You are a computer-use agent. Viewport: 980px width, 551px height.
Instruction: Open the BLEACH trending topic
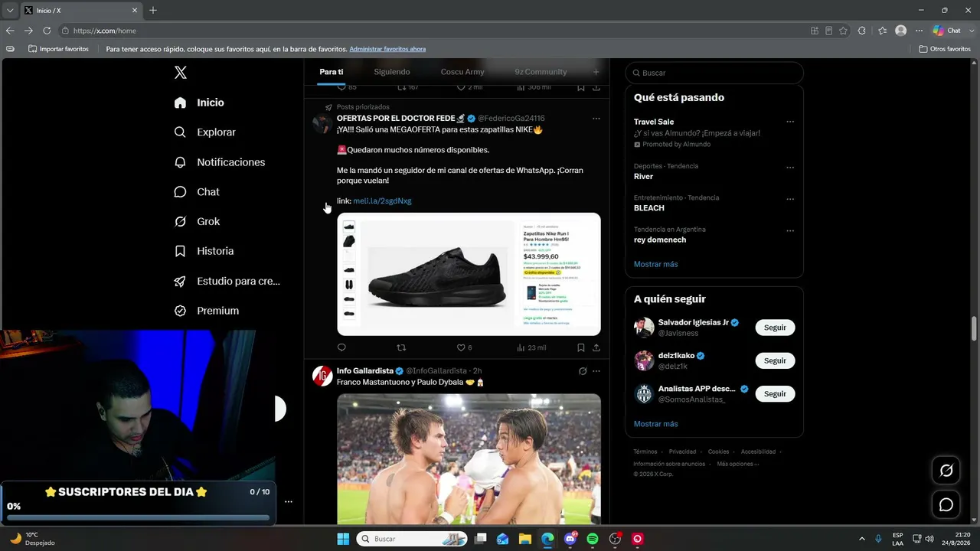tap(649, 208)
